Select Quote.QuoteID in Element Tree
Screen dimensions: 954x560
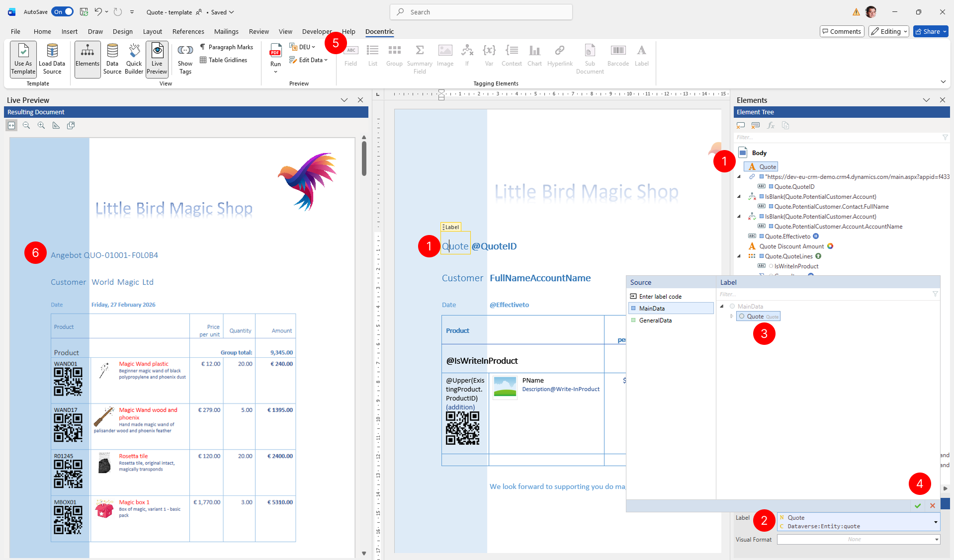coord(794,187)
